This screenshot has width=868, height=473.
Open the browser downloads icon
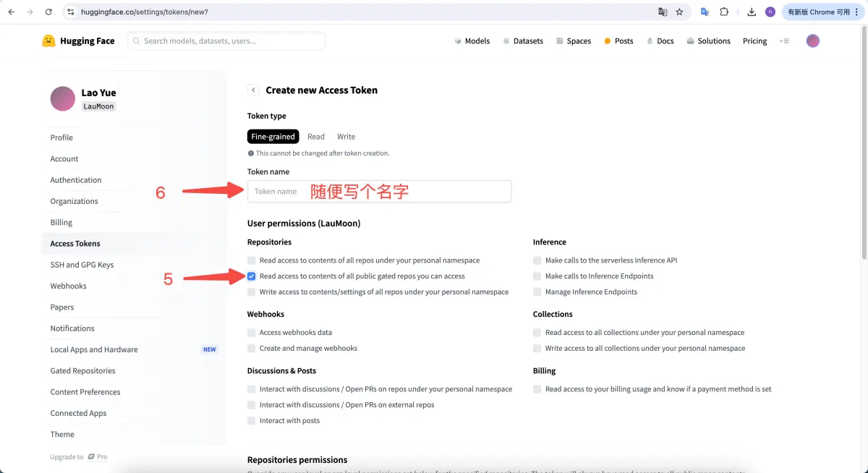pyautogui.click(x=752, y=12)
